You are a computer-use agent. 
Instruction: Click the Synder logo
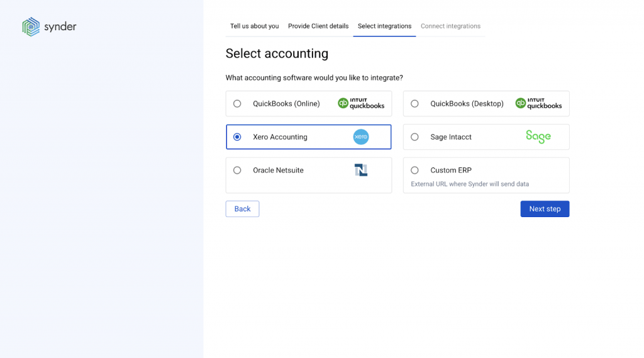click(49, 26)
